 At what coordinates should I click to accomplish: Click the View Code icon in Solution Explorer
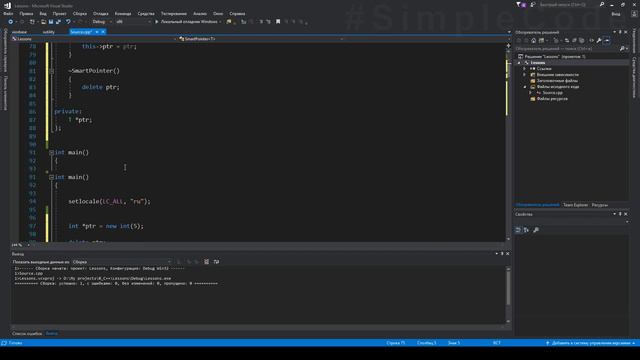(x=591, y=40)
